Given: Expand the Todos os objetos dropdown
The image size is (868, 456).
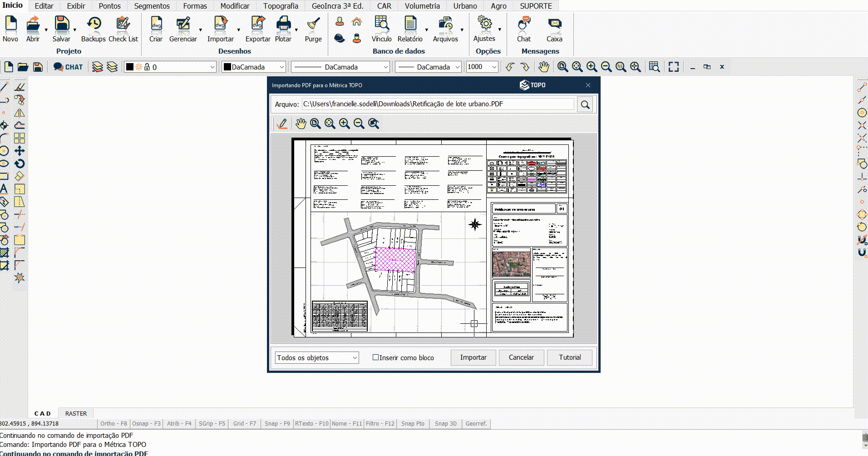Looking at the screenshot, I should pos(316,358).
